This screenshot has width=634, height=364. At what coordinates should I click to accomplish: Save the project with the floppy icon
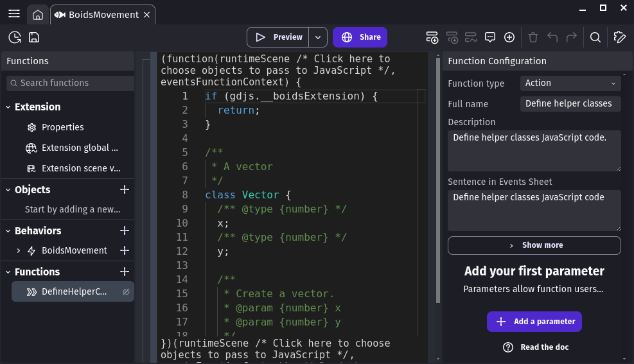click(x=34, y=37)
